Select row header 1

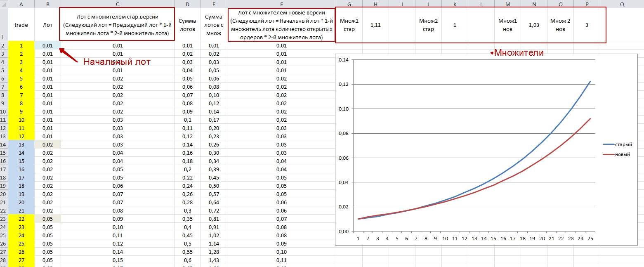point(4,25)
